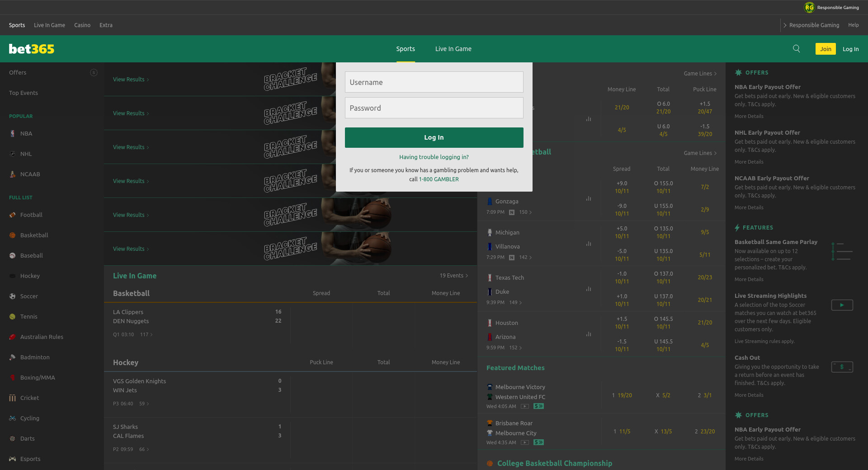Select Gonzaga money line odds 2/9
This screenshot has width=868, height=470.
[704, 210]
